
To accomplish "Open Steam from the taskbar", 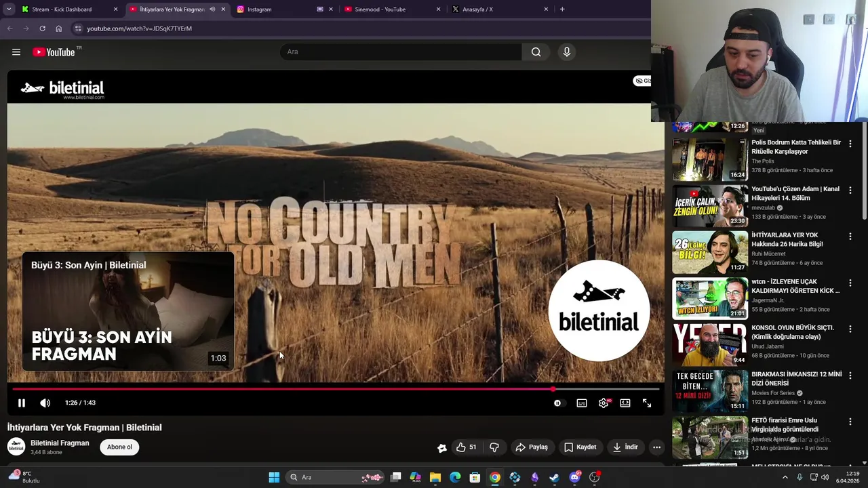I will click(554, 477).
